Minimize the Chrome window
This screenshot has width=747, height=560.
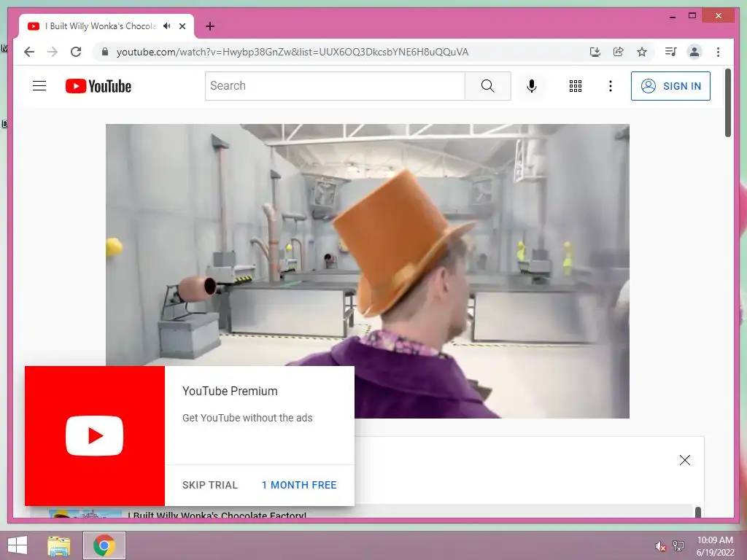(x=672, y=16)
